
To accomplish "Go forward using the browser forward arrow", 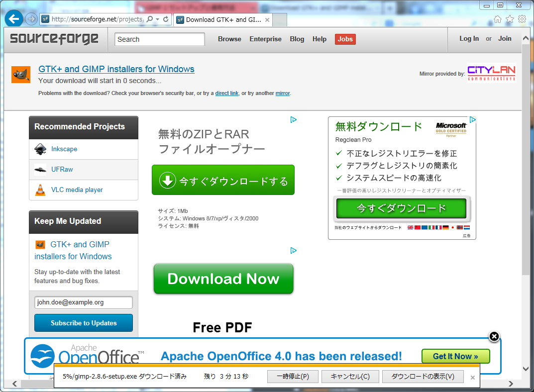I will tap(31, 19).
